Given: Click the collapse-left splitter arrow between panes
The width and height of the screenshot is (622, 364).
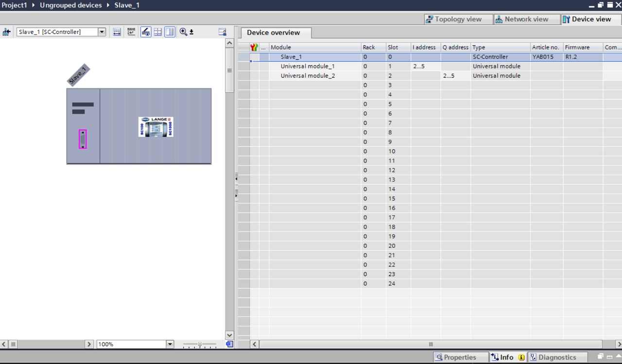Looking at the screenshot, I should 236,179.
